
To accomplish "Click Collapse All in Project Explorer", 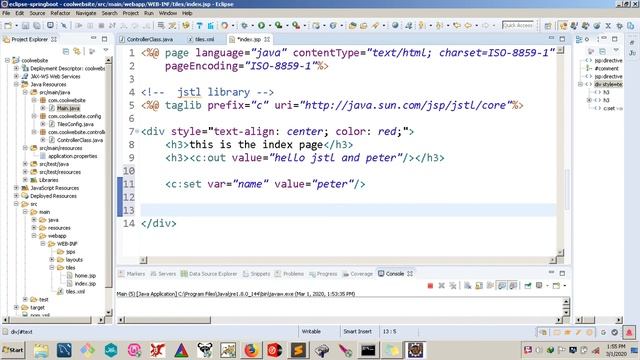I will [x=66, y=51].
